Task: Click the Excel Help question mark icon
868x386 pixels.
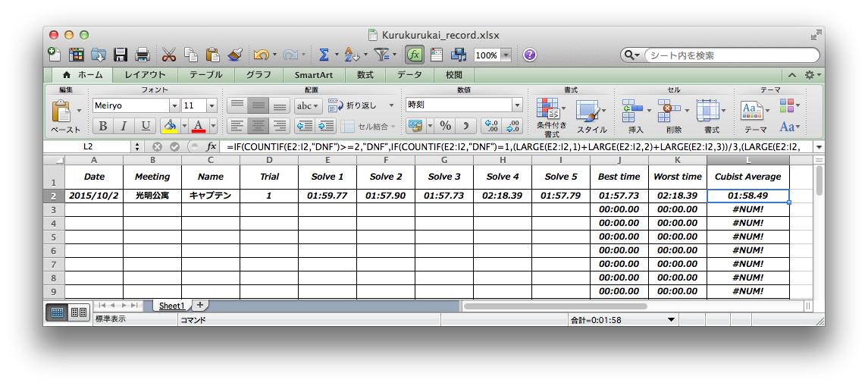Action: pyautogui.click(x=530, y=55)
